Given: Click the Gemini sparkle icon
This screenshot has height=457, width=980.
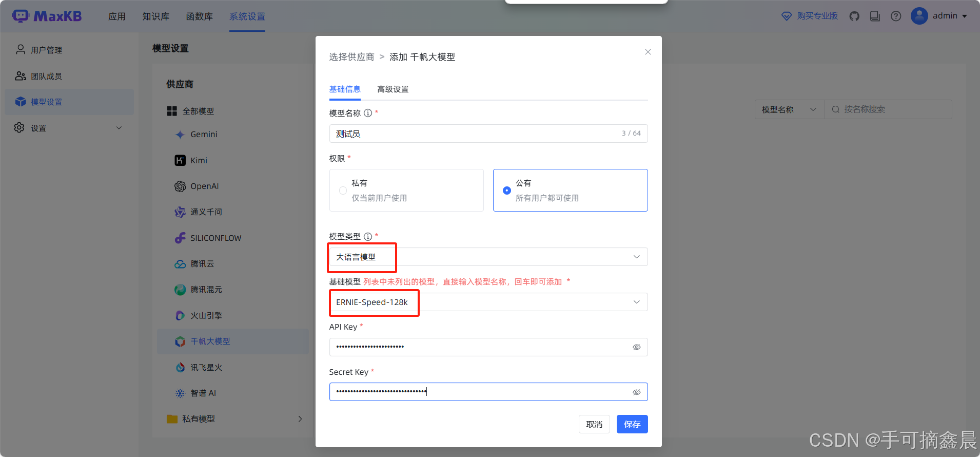Looking at the screenshot, I should (180, 135).
